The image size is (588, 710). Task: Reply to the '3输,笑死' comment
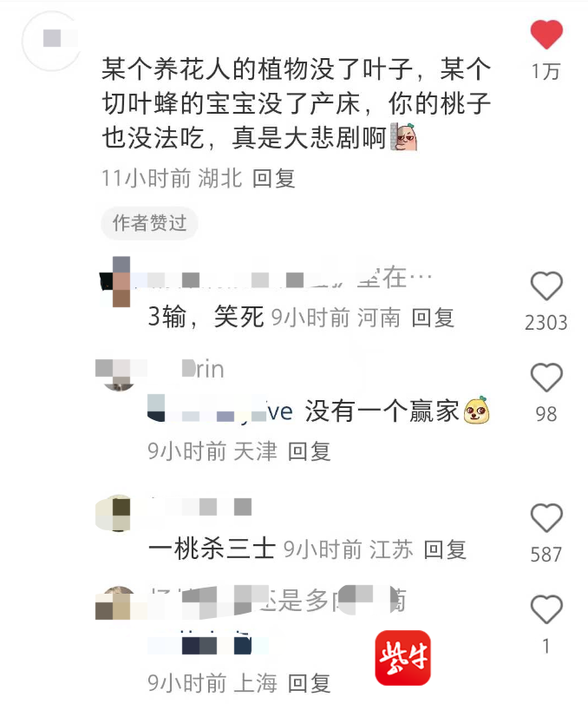point(433,318)
